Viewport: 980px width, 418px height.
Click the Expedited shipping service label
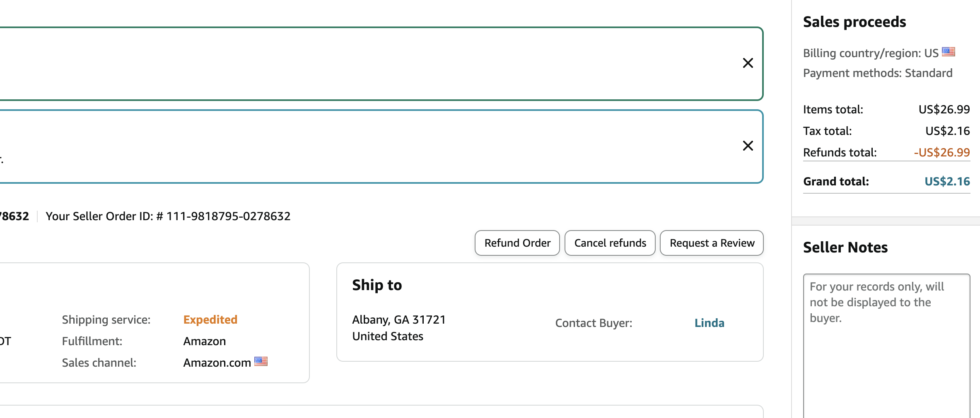pyautogui.click(x=210, y=320)
